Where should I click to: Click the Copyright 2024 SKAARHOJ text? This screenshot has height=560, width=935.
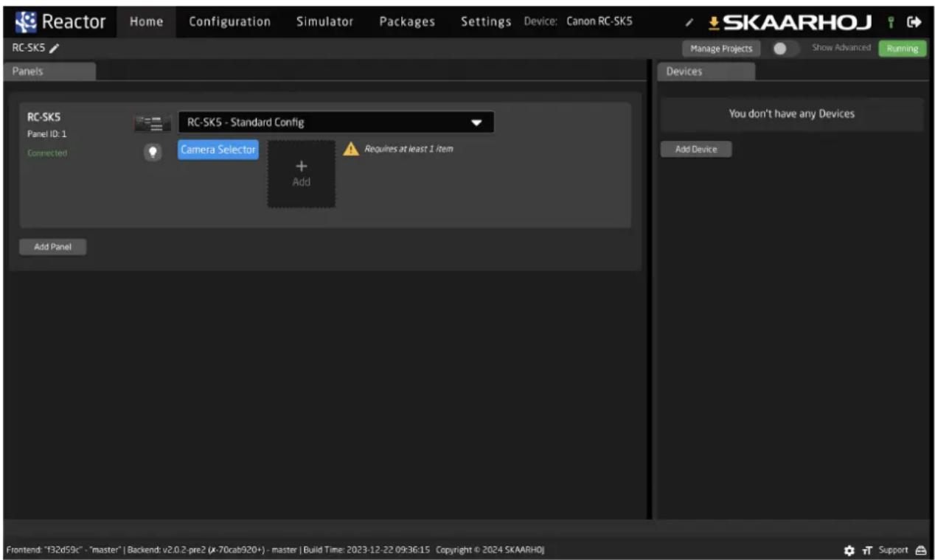(x=490, y=550)
